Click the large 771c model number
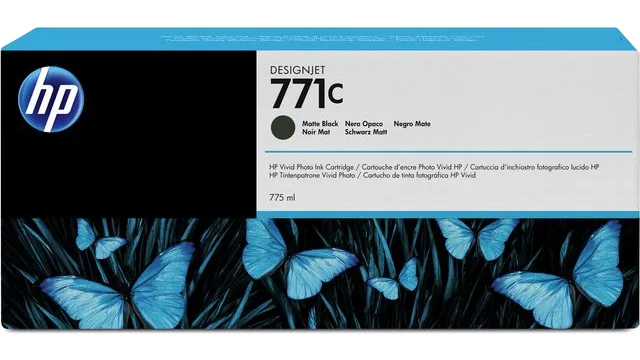 pos(307,93)
